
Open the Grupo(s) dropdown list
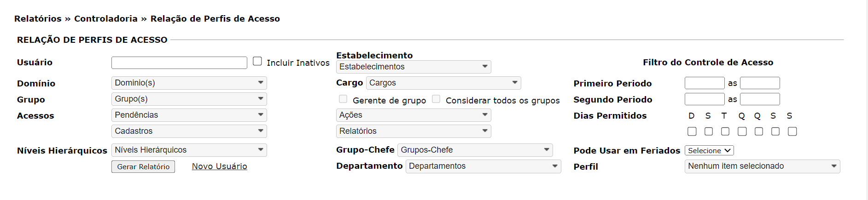[x=189, y=99]
